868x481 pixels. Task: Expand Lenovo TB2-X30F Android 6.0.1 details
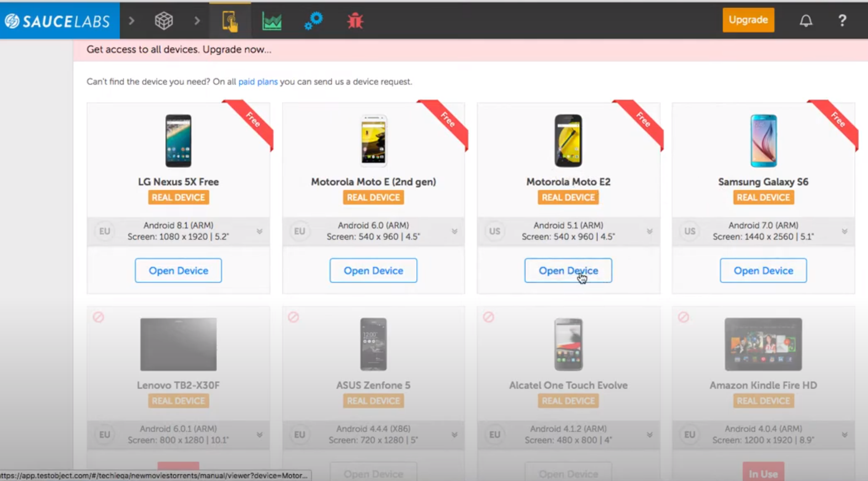coord(260,435)
